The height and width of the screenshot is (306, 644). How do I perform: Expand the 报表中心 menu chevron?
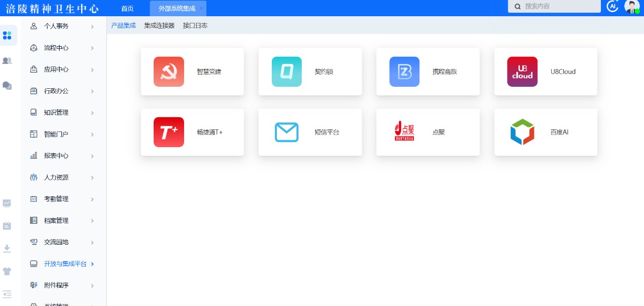[92, 156]
